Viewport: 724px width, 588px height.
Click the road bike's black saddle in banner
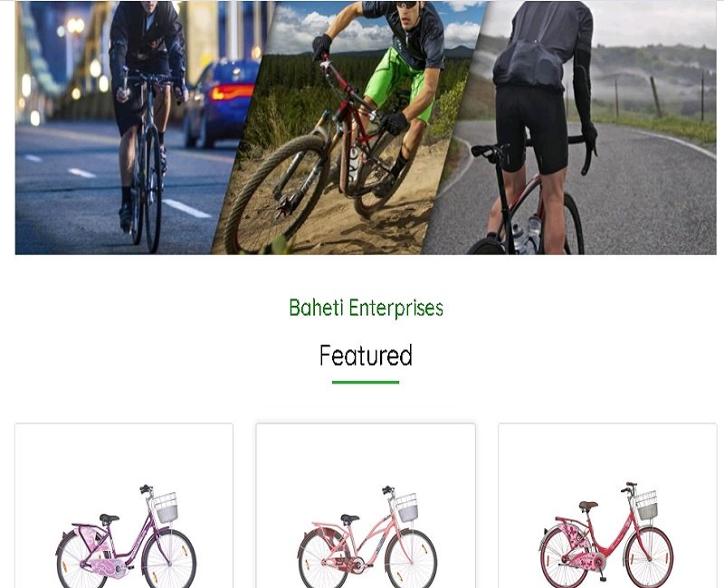tap(487, 151)
